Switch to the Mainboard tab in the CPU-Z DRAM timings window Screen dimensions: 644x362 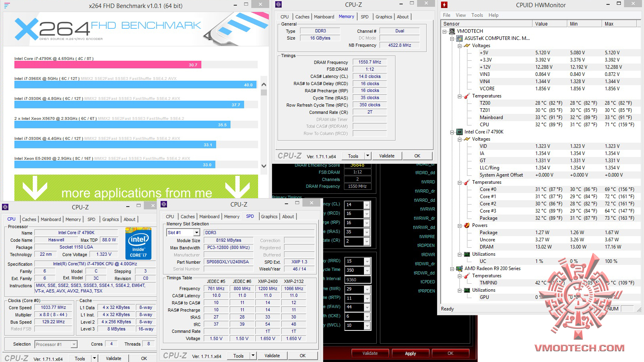point(324,17)
